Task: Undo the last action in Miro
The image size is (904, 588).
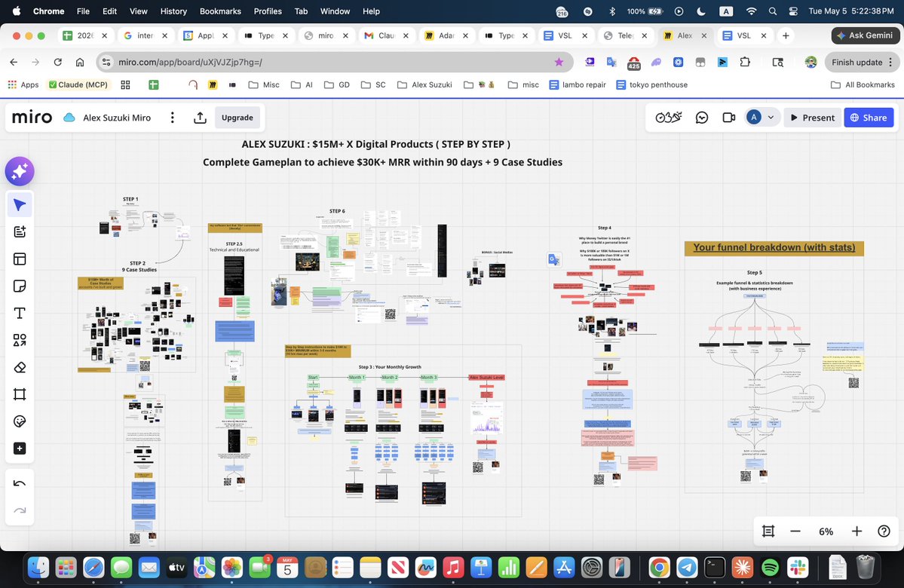Action: tap(20, 484)
